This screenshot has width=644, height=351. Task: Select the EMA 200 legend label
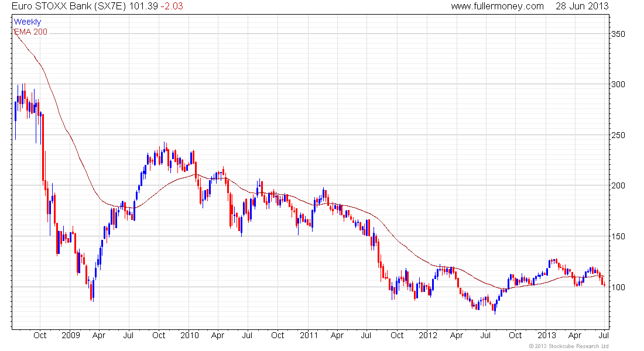click(31, 32)
